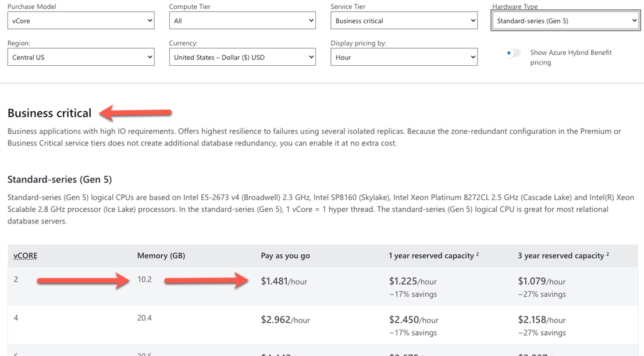
Task: Select the $1.481/hour pay as you go price
Action: click(x=284, y=282)
